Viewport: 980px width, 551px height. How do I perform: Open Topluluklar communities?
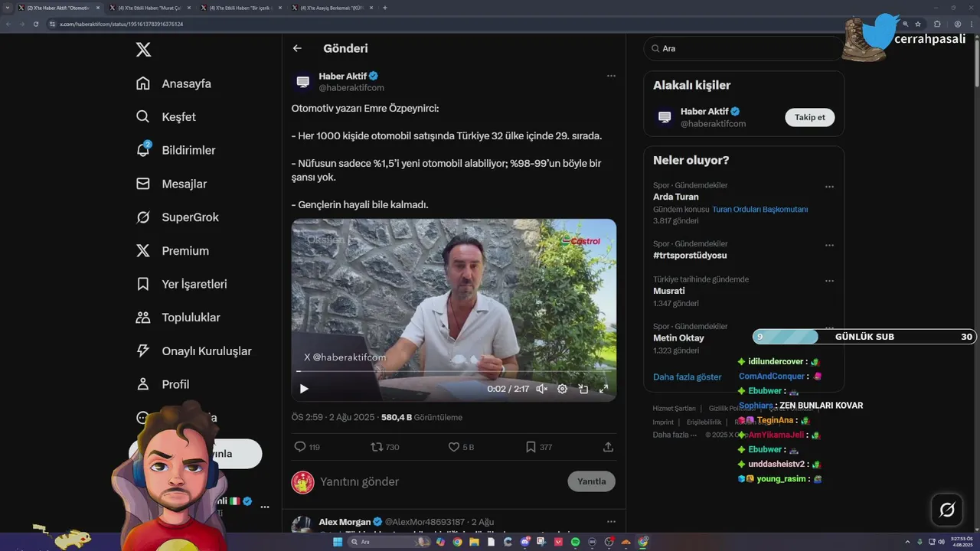[178, 318]
